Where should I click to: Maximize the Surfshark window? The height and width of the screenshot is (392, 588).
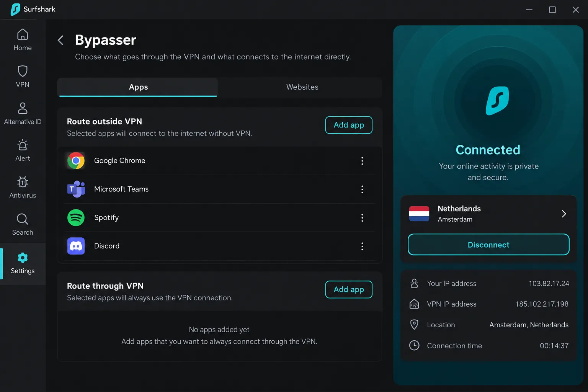click(x=552, y=10)
